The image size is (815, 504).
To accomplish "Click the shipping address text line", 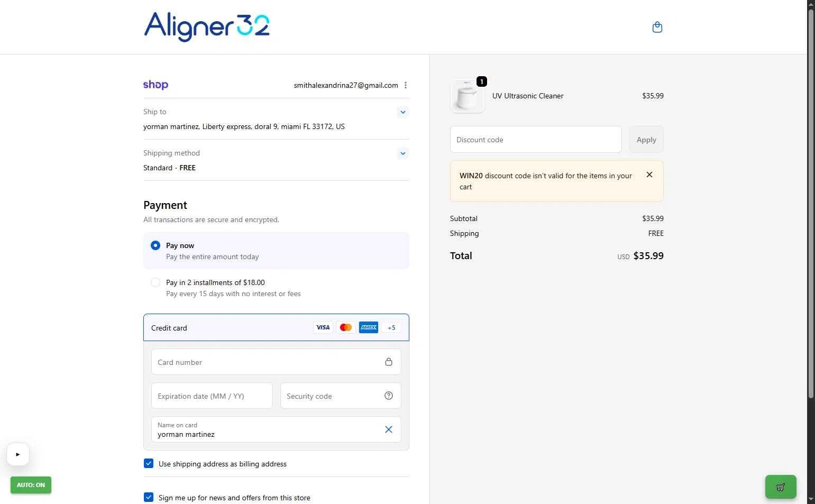I will click(244, 126).
